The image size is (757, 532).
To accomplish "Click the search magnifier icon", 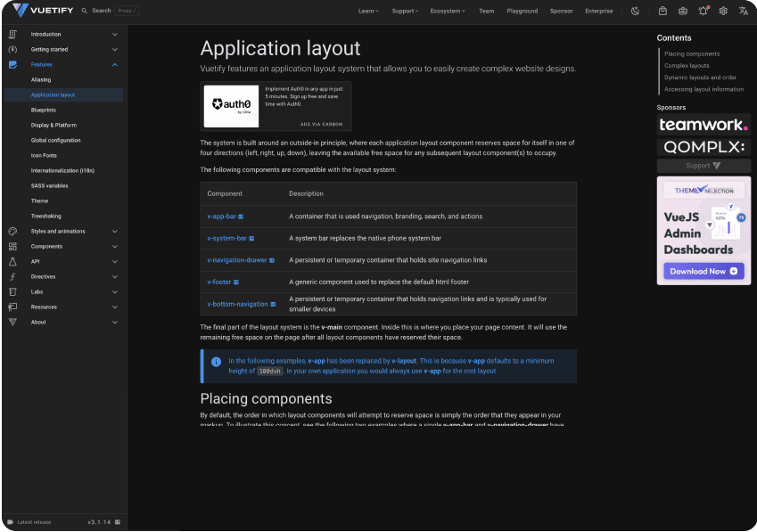I will pyautogui.click(x=85, y=11).
